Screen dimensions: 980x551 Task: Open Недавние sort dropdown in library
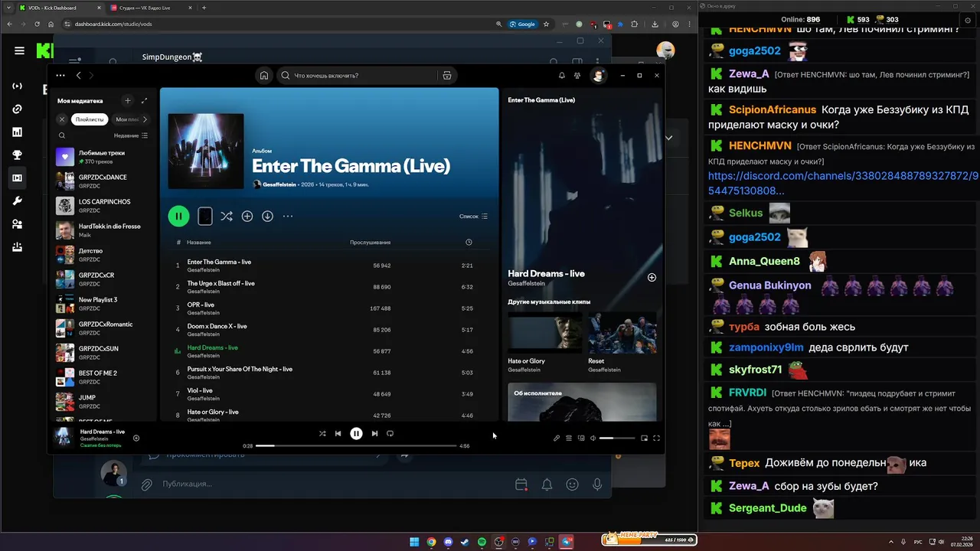131,135
